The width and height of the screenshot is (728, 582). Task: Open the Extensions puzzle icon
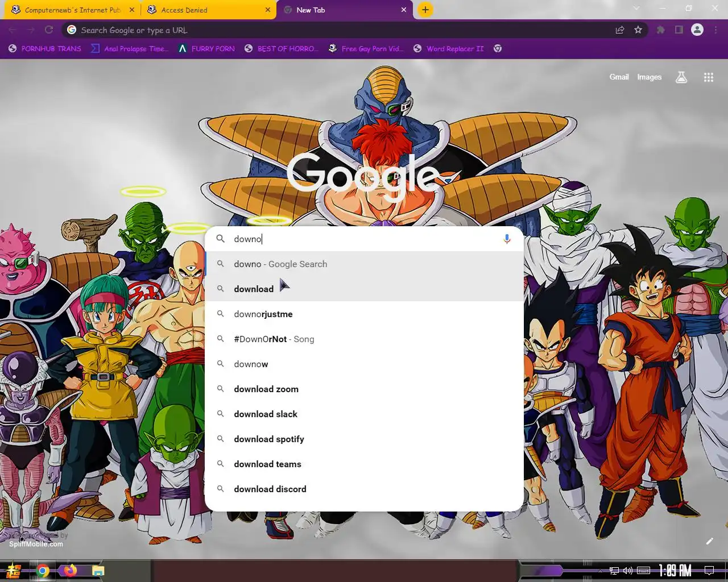coord(660,30)
